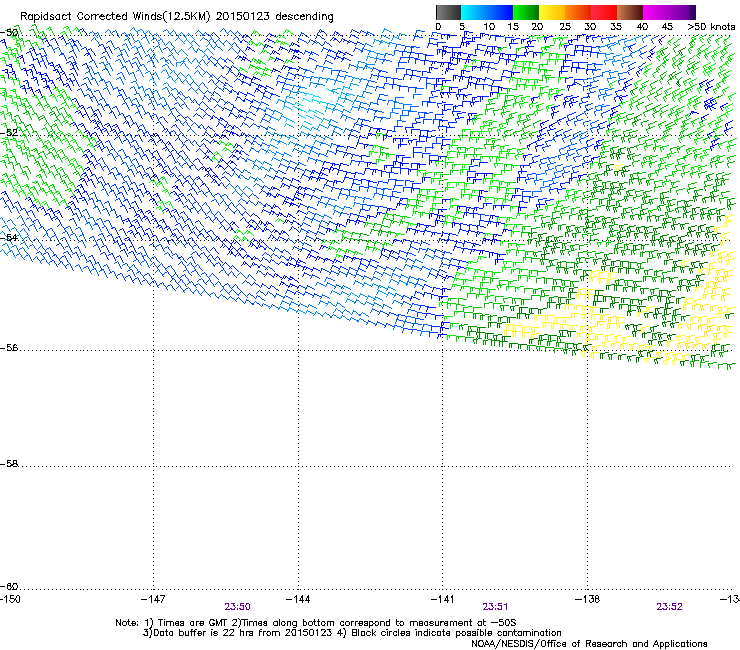740x650 pixels.
Task: Click the brown 35-40 knots legend segment
Action: (x=630, y=12)
